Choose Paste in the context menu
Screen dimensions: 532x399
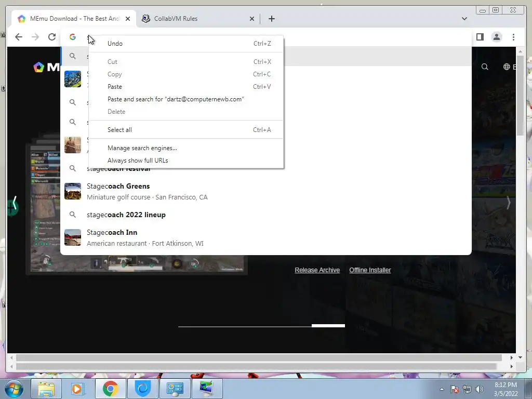coord(187,87)
